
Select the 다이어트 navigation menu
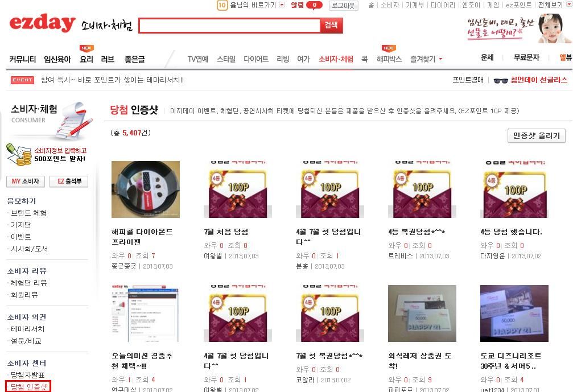click(256, 59)
